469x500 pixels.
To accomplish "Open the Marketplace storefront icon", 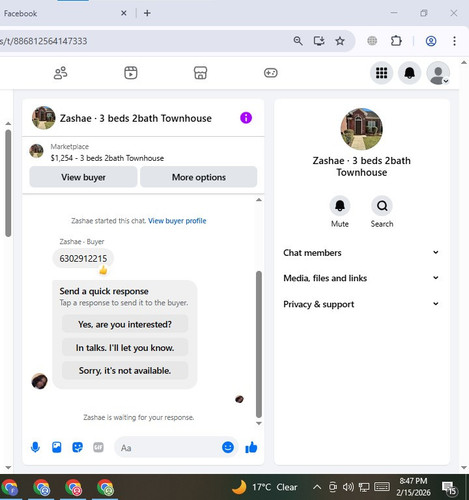I will point(200,73).
